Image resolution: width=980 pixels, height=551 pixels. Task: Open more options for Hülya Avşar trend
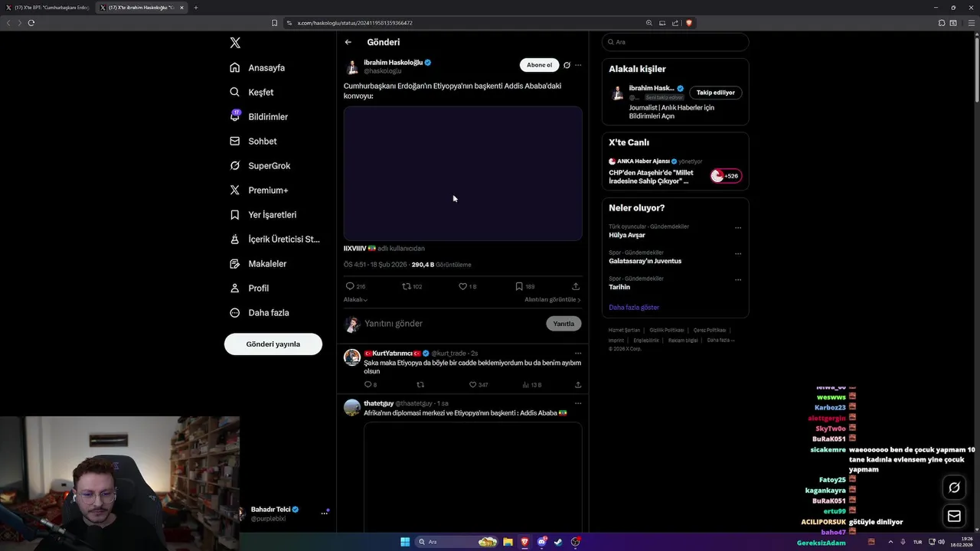[x=738, y=227]
